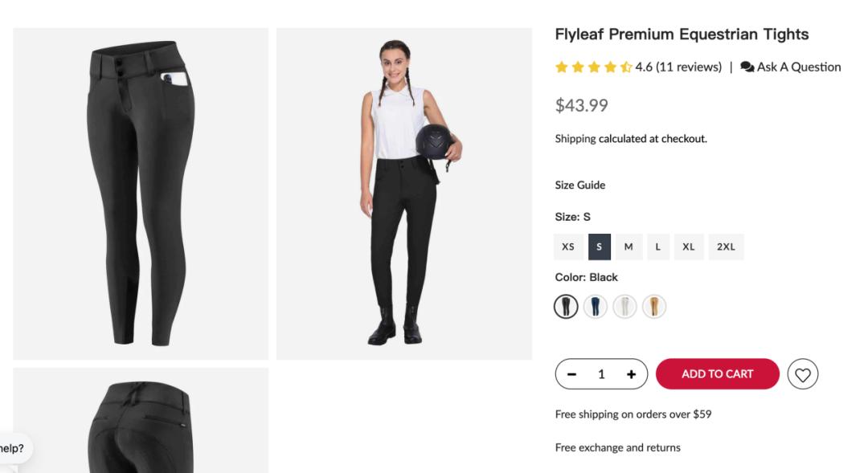Select size M

coord(628,247)
